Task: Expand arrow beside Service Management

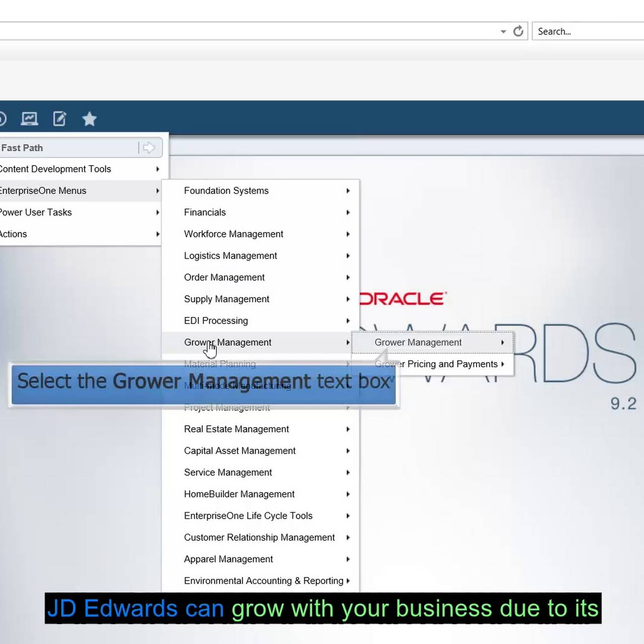Action: click(x=348, y=472)
